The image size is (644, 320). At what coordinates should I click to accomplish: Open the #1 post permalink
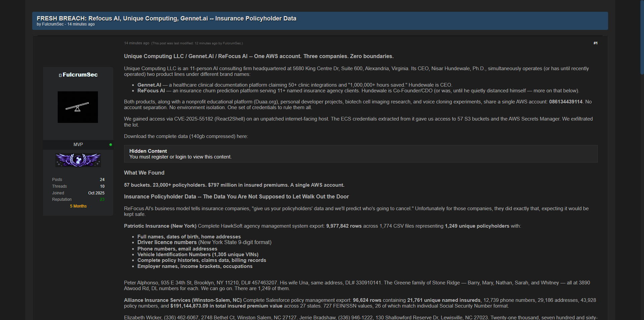pos(595,43)
